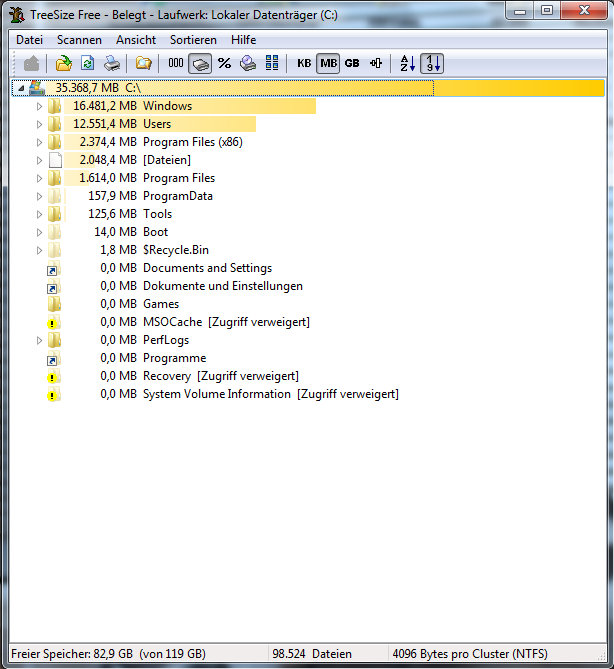This screenshot has width=614, height=669.
Task: Open the Hilfe menu
Action: (244, 40)
